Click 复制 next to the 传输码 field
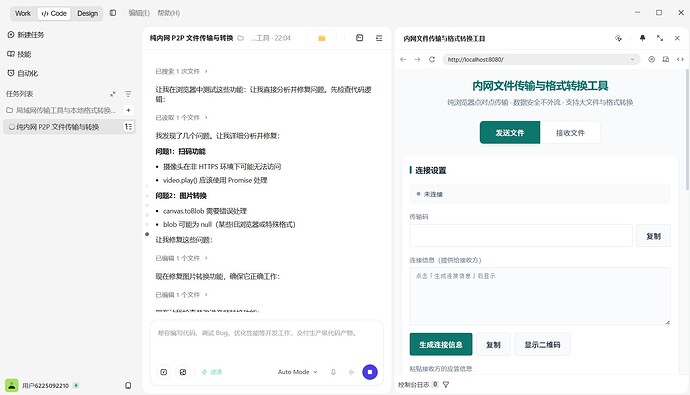 653,236
